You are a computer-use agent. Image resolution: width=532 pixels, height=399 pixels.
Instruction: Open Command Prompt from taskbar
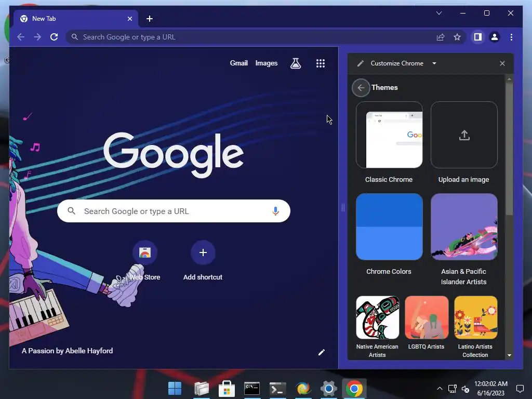point(252,389)
